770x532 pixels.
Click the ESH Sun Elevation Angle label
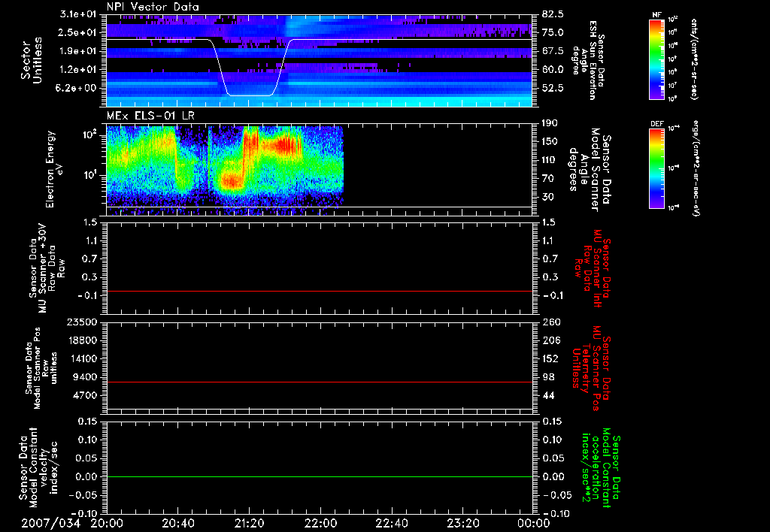588,60
